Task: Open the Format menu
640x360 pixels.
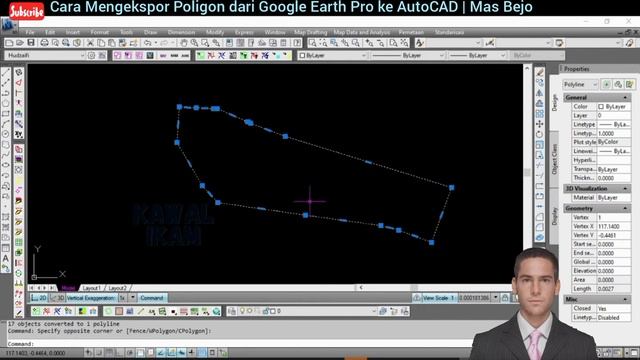Action: tap(100, 32)
